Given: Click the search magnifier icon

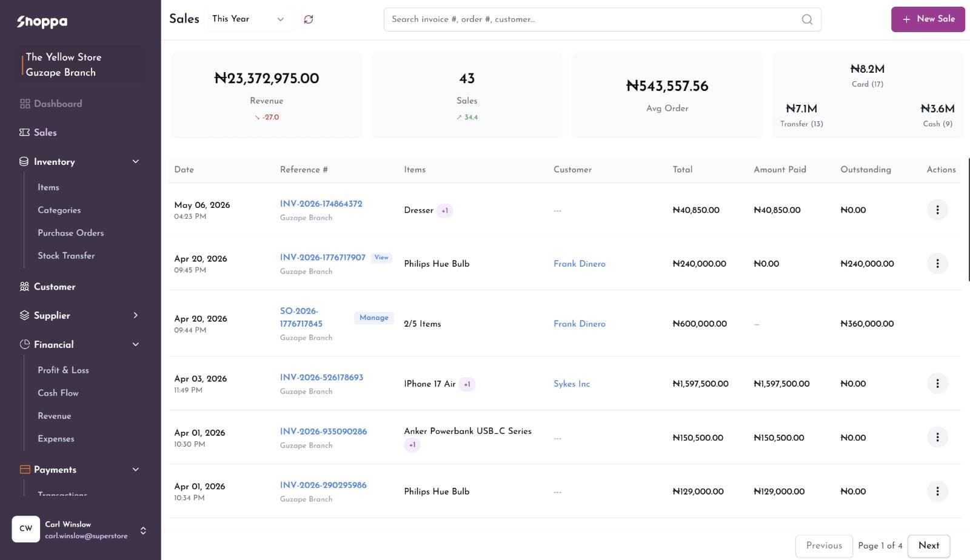Looking at the screenshot, I should [x=807, y=19].
